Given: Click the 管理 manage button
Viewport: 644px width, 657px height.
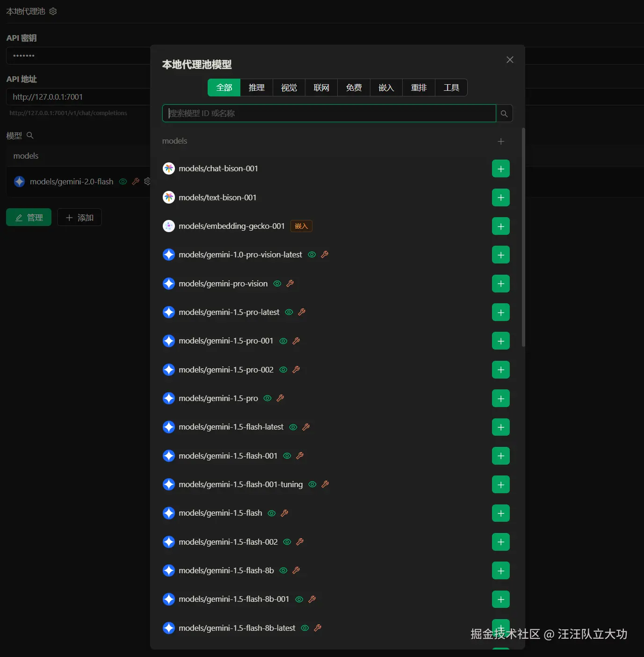Looking at the screenshot, I should [29, 218].
